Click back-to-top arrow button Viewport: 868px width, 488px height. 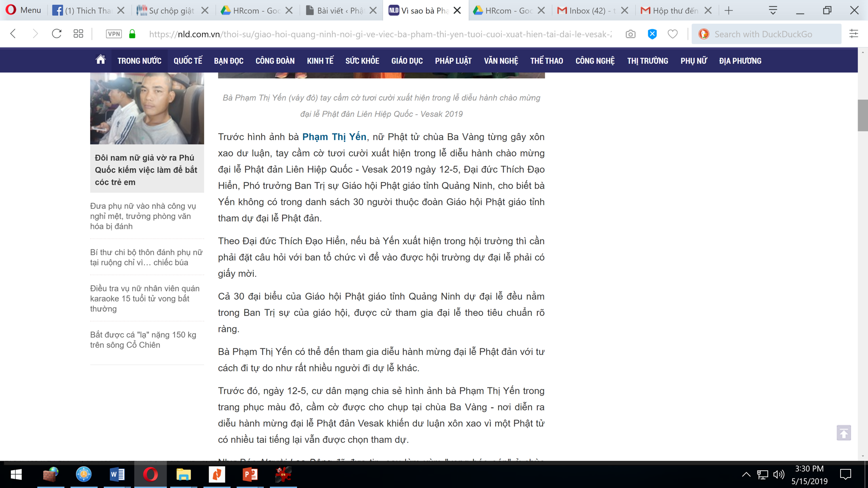pos(843,432)
